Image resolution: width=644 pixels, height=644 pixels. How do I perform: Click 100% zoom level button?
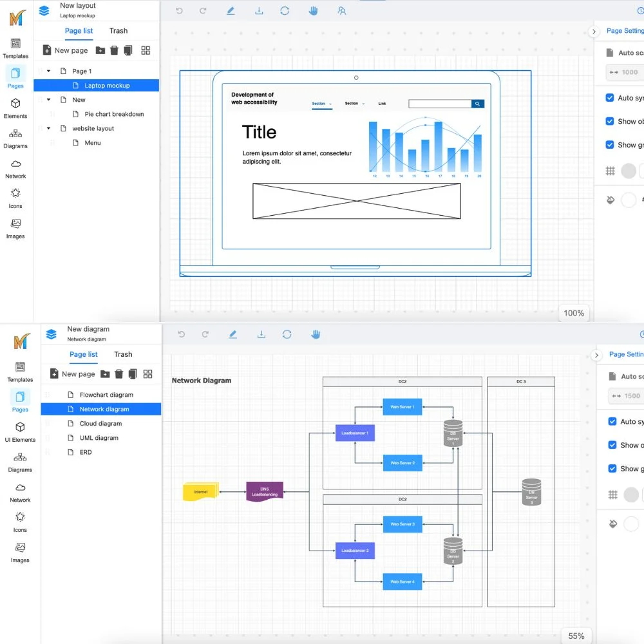(574, 313)
